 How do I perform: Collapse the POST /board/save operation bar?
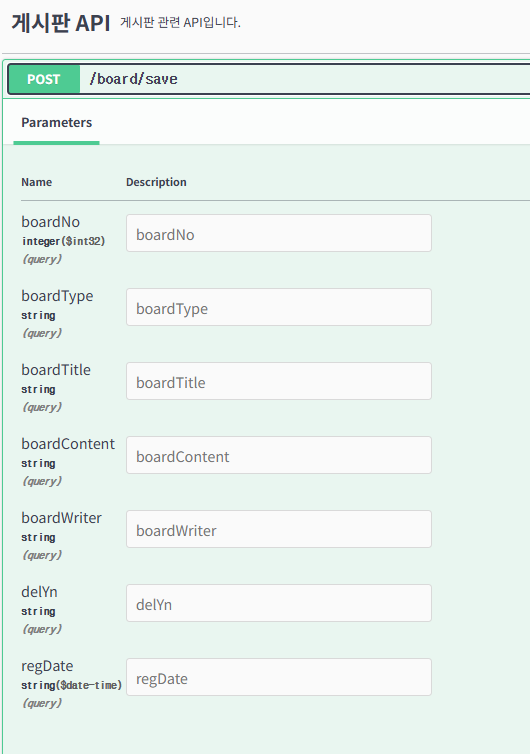pyautogui.click(x=269, y=79)
